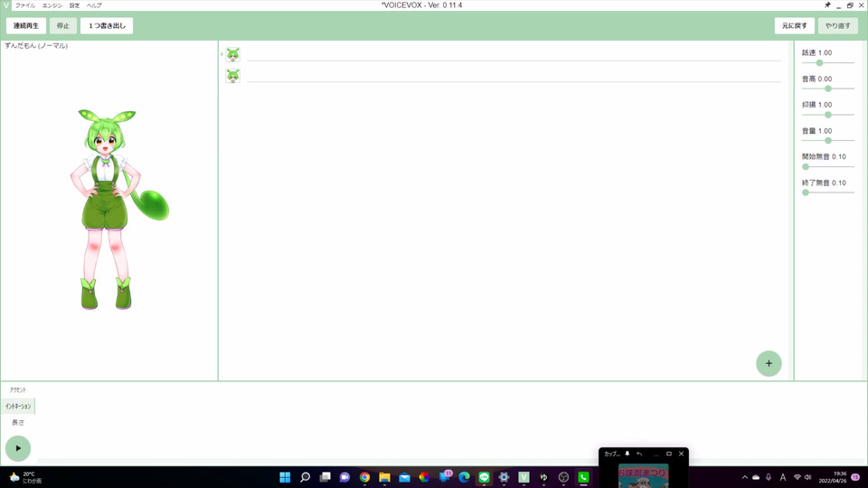The image size is (868, 488).
Task: Show hidden system tray icons
Action: click(744, 477)
